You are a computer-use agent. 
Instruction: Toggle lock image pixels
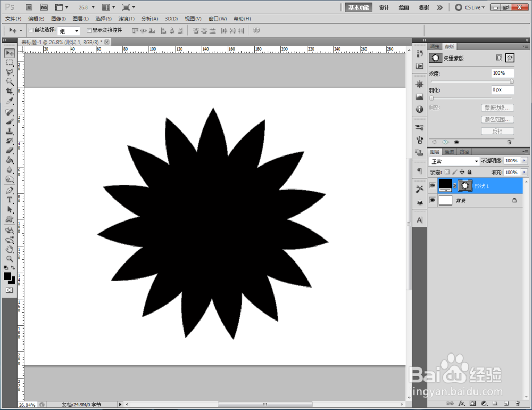(x=454, y=172)
